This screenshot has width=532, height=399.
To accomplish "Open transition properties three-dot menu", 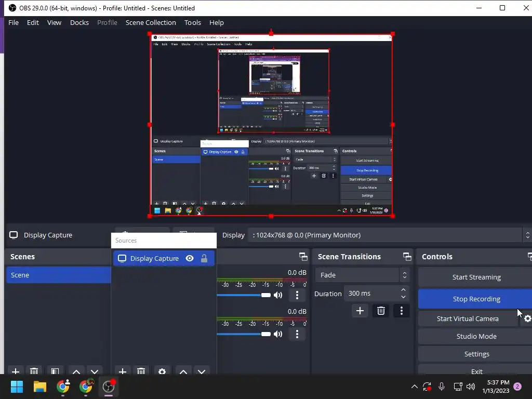I will [402, 311].
